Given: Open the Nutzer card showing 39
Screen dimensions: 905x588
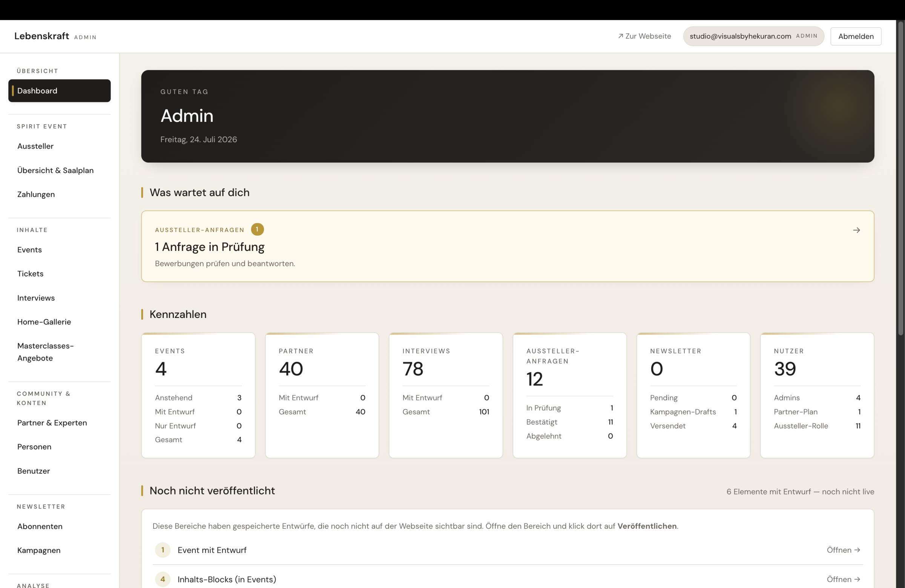Looking at the screenshot, I should click(x=817, y=395).
